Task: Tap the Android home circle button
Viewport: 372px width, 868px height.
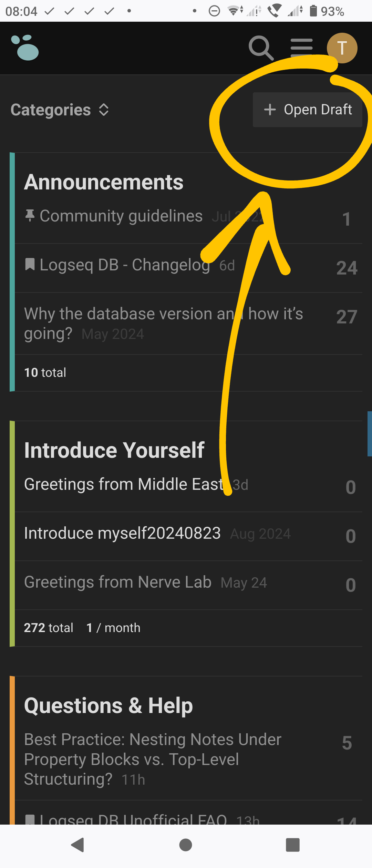Action: coord(186,845)
